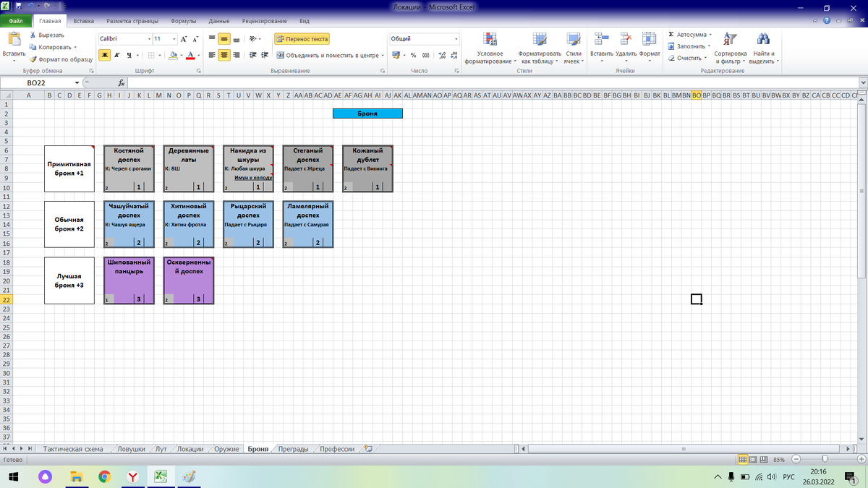
Task: Expand the Name Box BO22 dropdown
Action: 77,83
